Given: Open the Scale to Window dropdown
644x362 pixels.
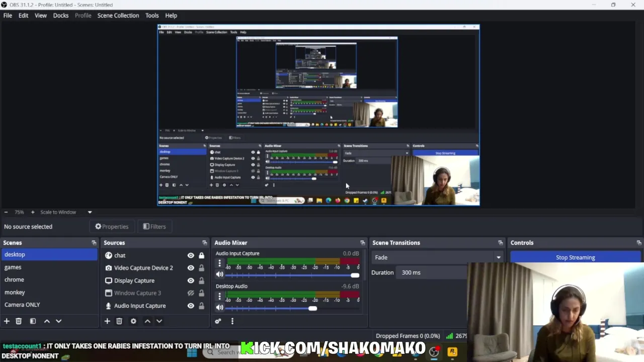Looking at the screenshot, I should pos(90,212).
